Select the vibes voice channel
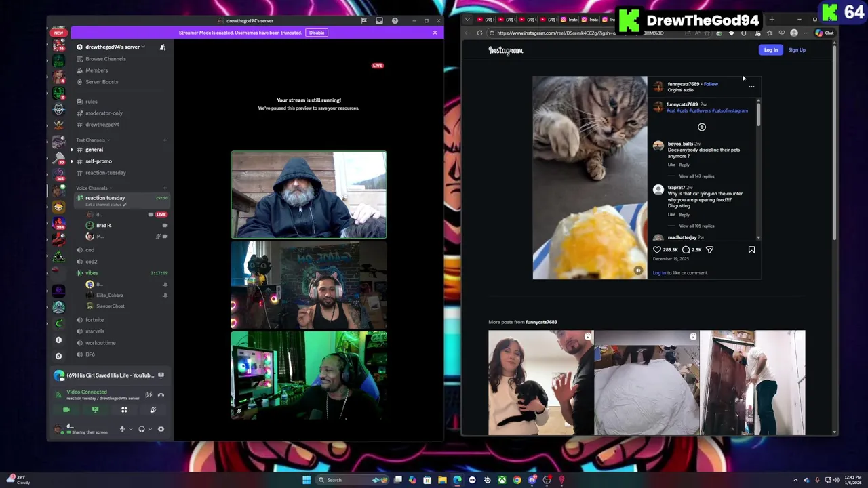Image resolution: width=868 pixels, height=488 pixels. (92, 273)
